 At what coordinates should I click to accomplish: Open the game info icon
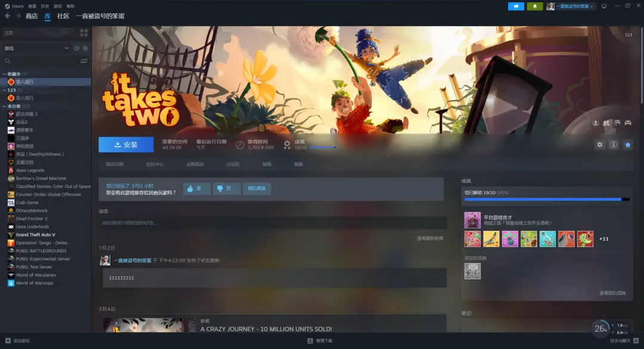tap(614, 145)
